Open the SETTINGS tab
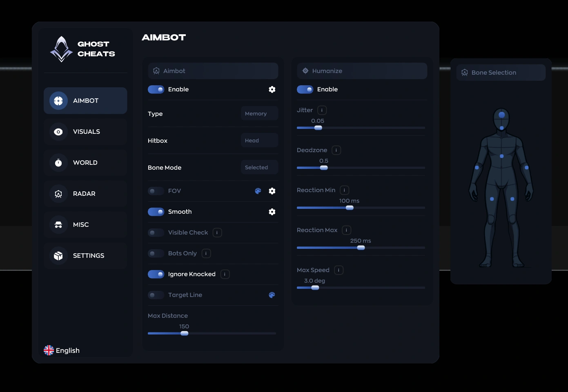 pos(85,256)
